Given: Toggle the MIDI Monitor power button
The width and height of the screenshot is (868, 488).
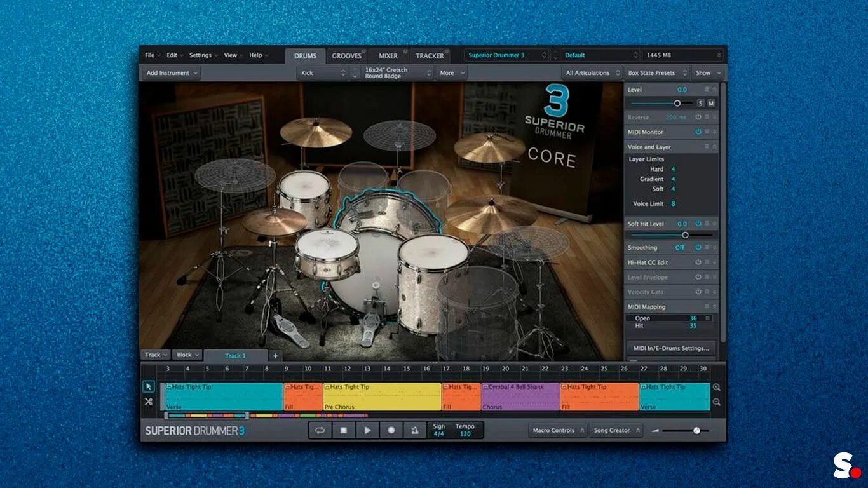Looking at the screenshot, I should [x=698, y=132].
